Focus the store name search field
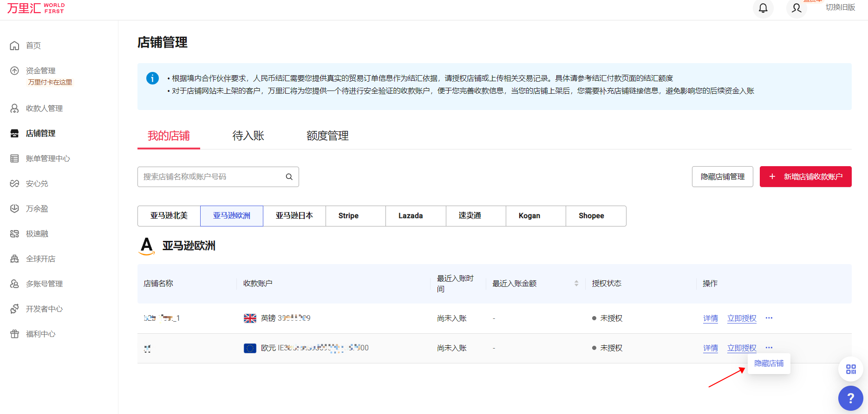 pyautogui.click(x=211, y=177)
